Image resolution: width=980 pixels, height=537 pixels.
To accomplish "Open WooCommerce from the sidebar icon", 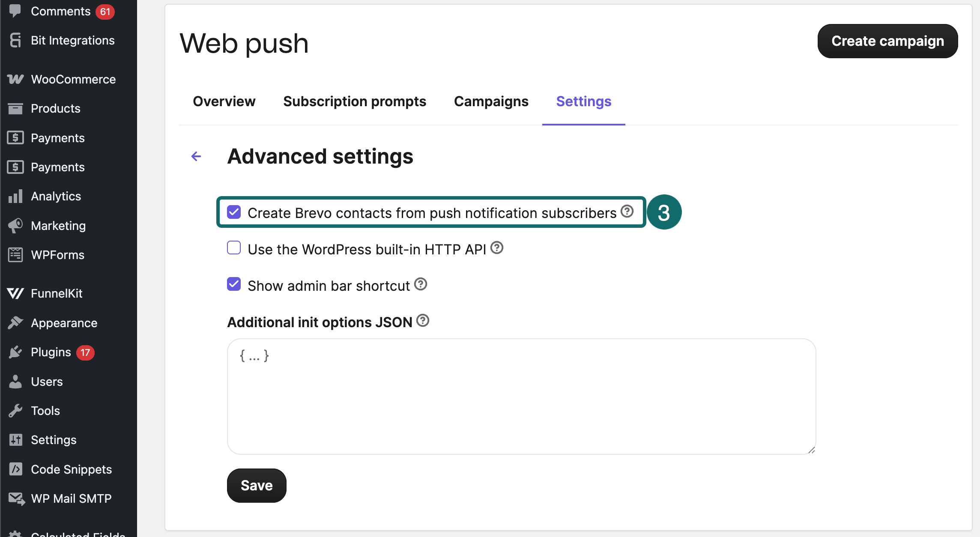I will point(15,79).
